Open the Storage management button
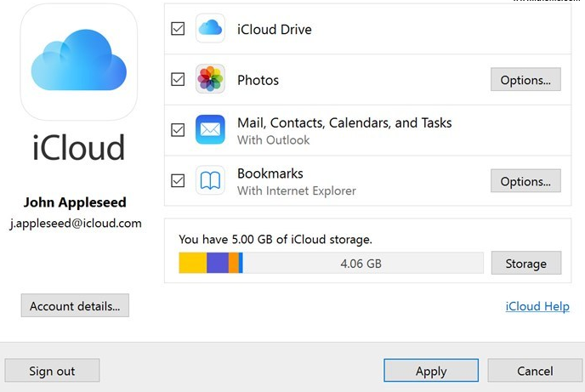Image resolution: width=585 pixels, height=392 pixels. [526, 263]
